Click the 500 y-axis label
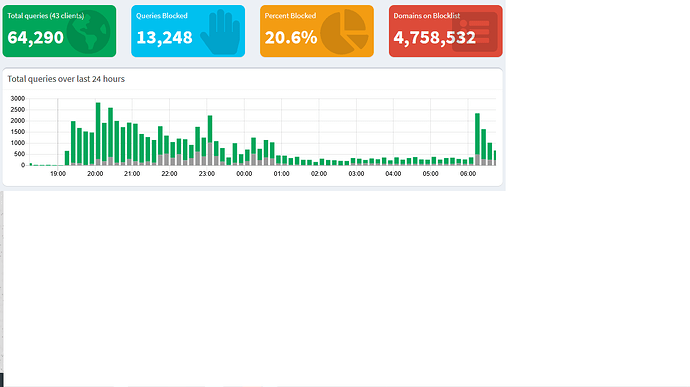The width and height of the screenshot is (690, 387). [20, 154]
